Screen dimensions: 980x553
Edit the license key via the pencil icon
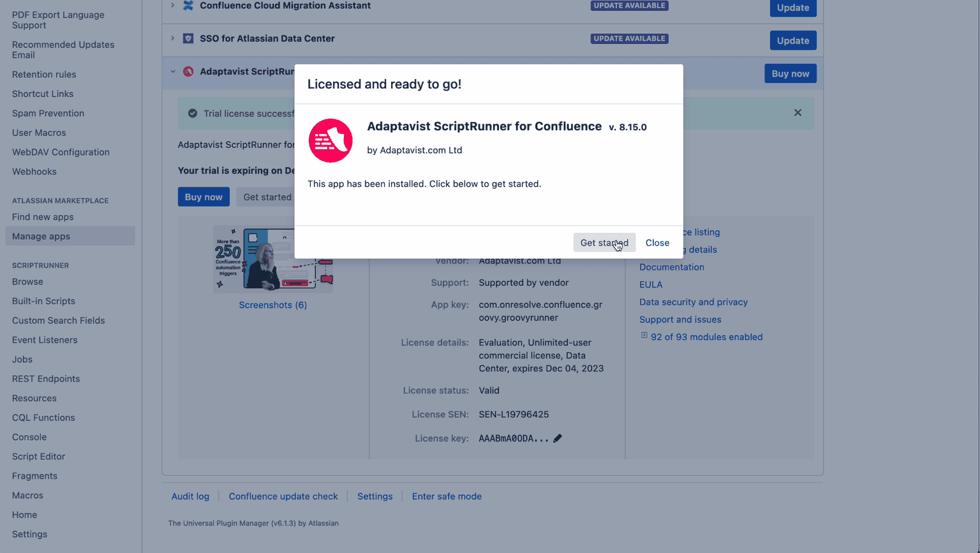point(558,438)
